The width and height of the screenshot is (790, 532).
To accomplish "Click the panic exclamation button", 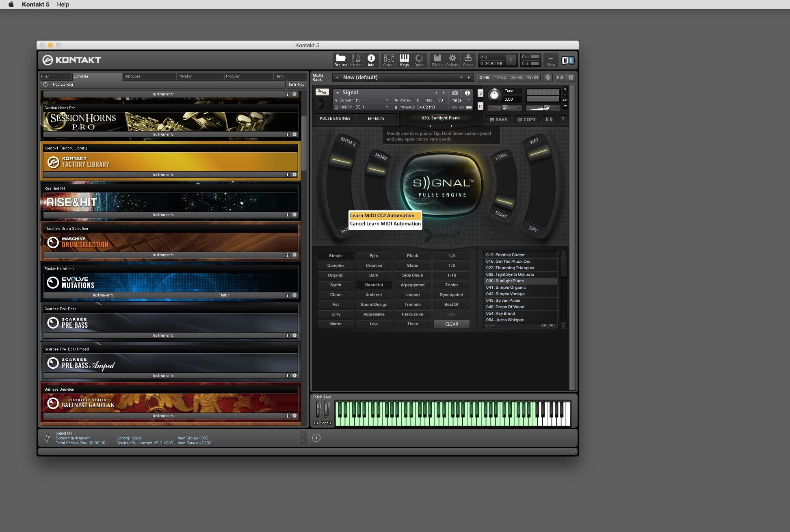I will click(511, 60).
